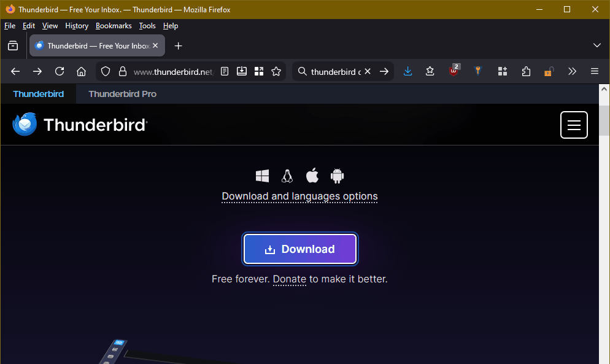Open the Extensions puzzle-piece menu
The image size is (610, 364).
pos(526,71)
